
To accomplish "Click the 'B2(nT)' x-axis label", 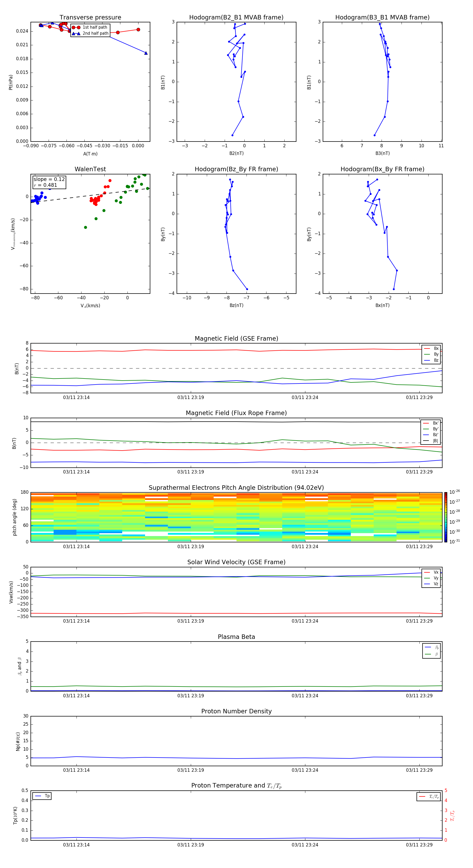I will click(x=236, y=153).
